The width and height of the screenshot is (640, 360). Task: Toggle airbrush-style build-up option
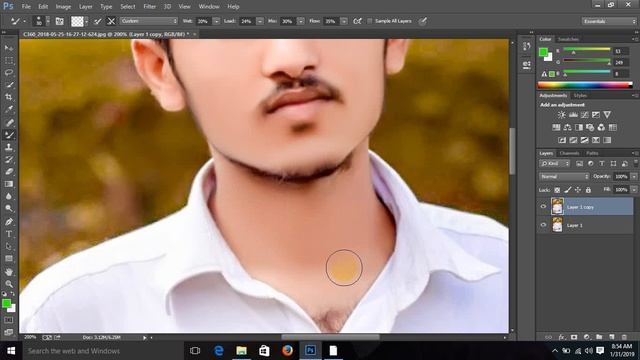[358, 21]
